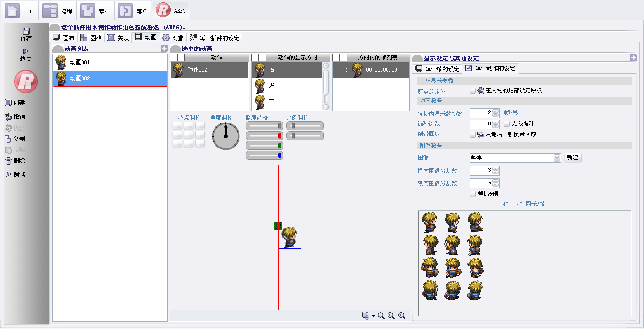Click the 每秒内显示的帧数 stepper arrows
The width and height of the screenshot is (644, 329).
coord(495,113)
